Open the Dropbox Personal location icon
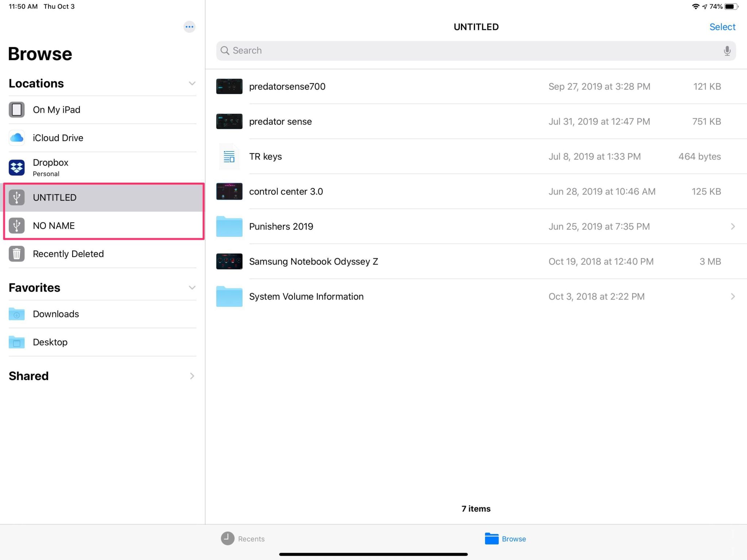This screenshot has width=747, height=560. [17, 167]
